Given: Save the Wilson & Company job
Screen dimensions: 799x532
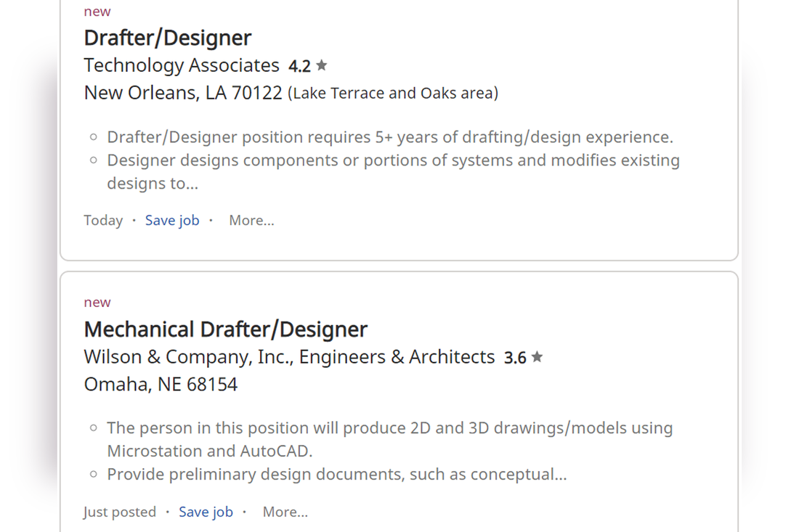Looking at the screenshot, I should 206,512.
